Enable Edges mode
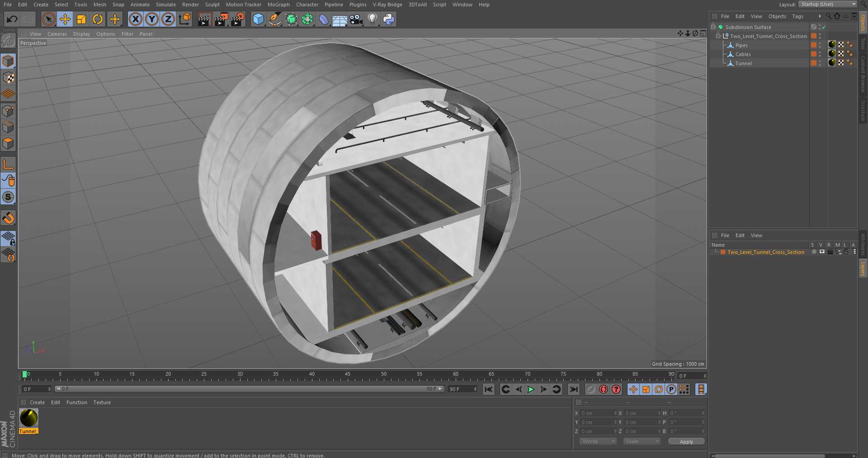The width and height of the screenshot is (868, 458). (x=8, y=127)
